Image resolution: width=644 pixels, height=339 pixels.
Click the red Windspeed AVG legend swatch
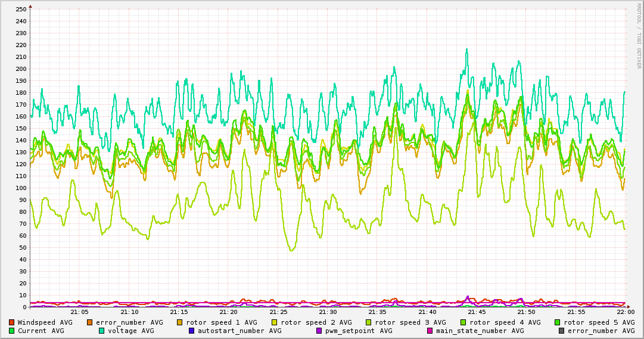pos(11,322)
